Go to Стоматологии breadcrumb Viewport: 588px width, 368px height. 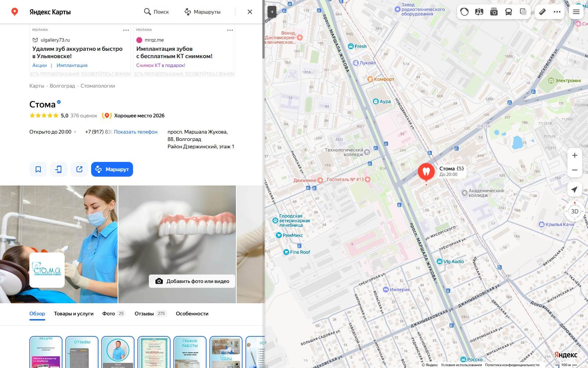click(98, 86)
